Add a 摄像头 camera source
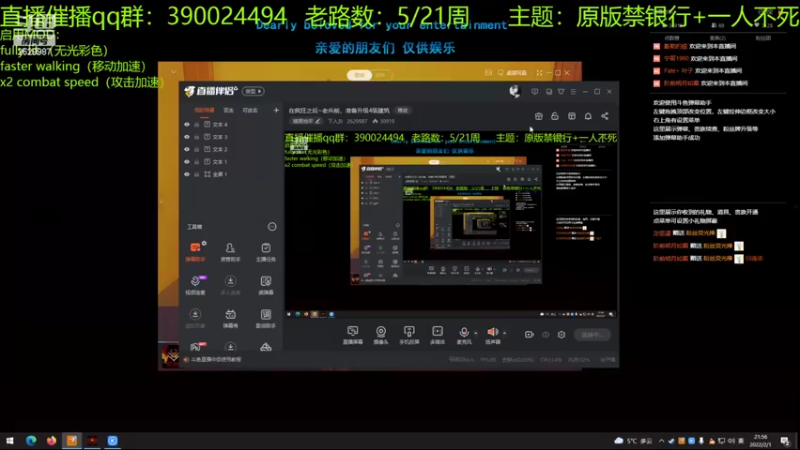The image size is (800, 450). [381, 335]
